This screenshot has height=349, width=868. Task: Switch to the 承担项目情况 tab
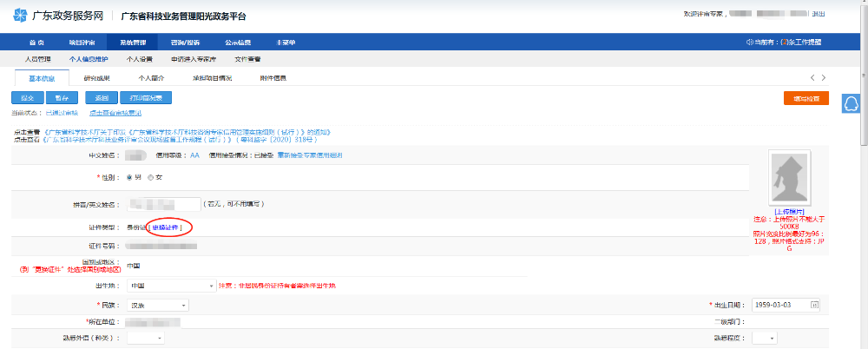(212, 78)
